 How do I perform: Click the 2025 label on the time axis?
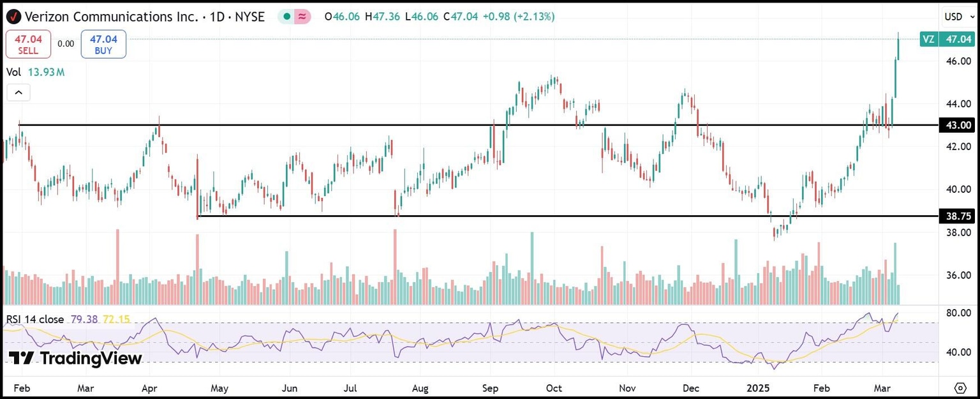pyautogui.click(x=758, y=388)
